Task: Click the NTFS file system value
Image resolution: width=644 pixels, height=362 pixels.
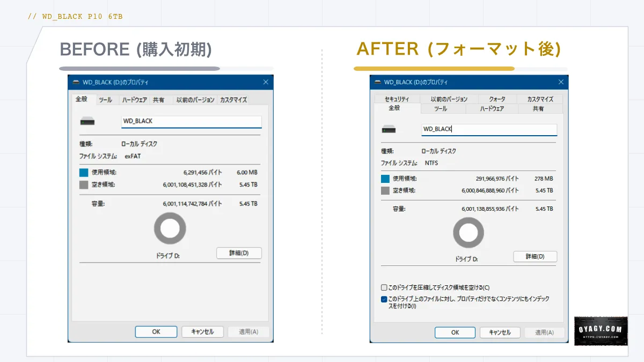Action: tap(431, 163)
